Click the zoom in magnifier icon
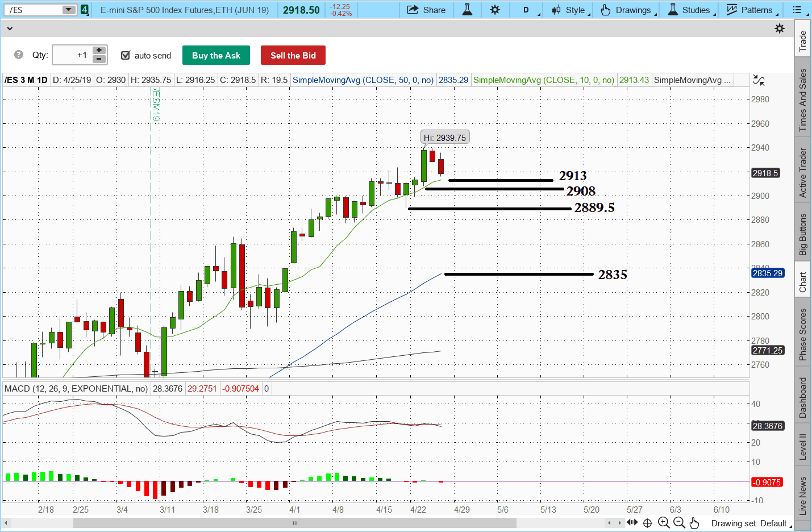The image size is (812, 532). [x=663, y=523]
